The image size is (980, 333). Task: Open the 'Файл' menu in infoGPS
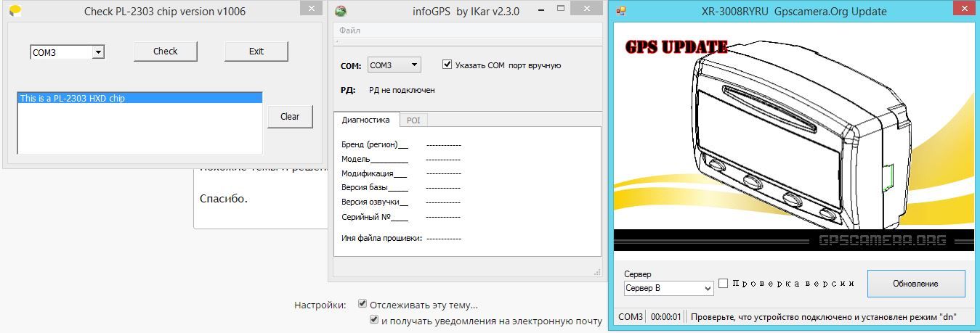[349, 30]
